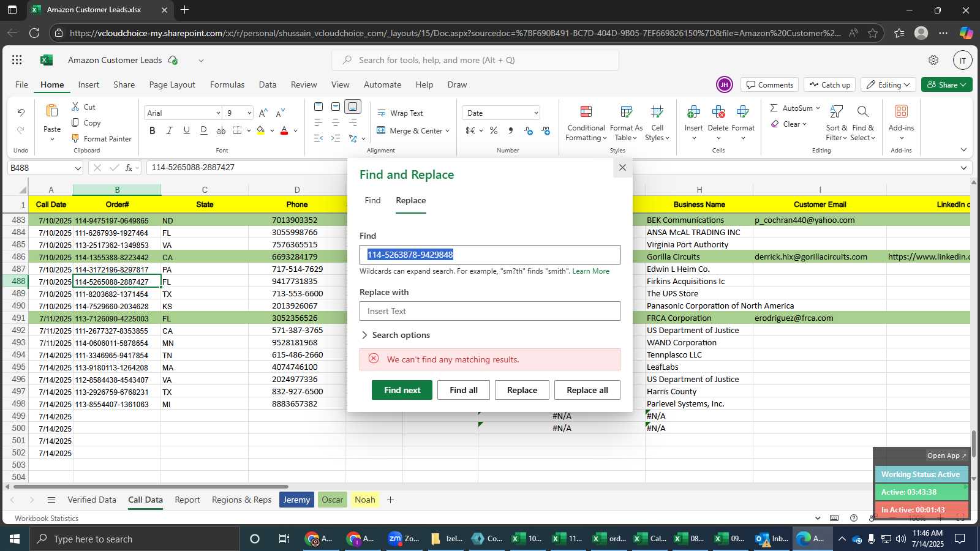This screenshot has width=980, height=551.
Task: Increase font size with the A-up icon
Action: [x=263, y=113]
